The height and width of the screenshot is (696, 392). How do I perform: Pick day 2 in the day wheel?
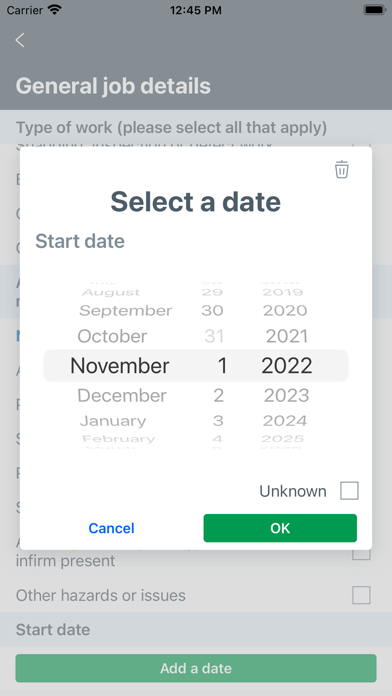(218, 395)
